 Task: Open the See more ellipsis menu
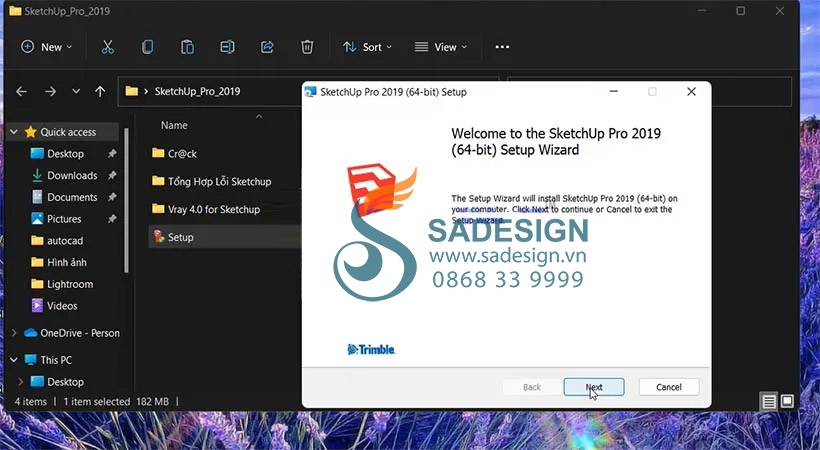(x=502, y=47)
